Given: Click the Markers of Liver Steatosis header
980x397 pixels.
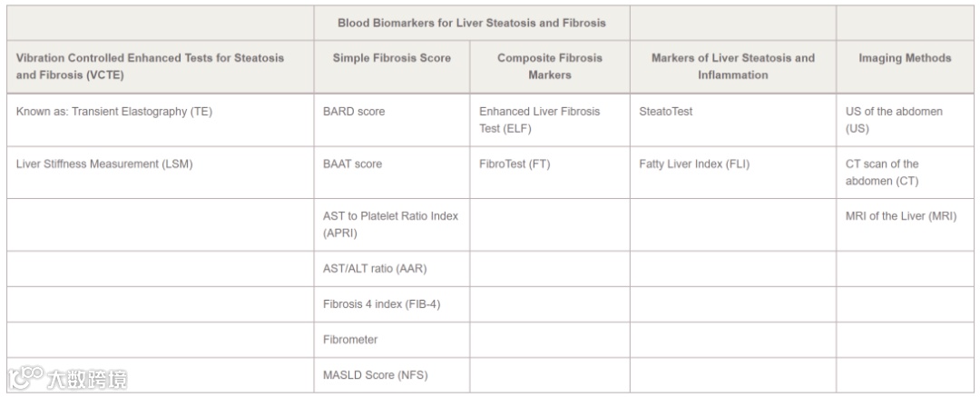Looking at the screenshot, I should 732,66.
